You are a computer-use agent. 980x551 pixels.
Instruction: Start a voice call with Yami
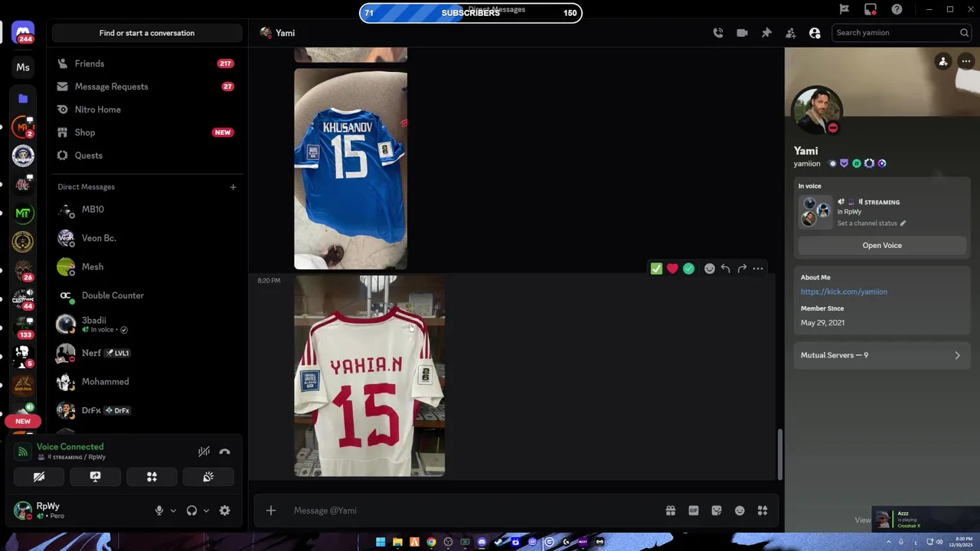(717, 33)
